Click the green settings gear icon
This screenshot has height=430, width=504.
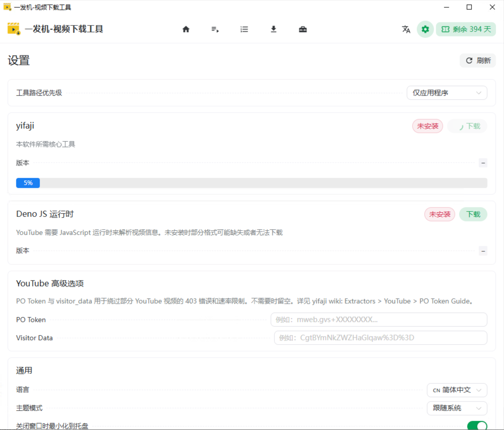(425, 29)
